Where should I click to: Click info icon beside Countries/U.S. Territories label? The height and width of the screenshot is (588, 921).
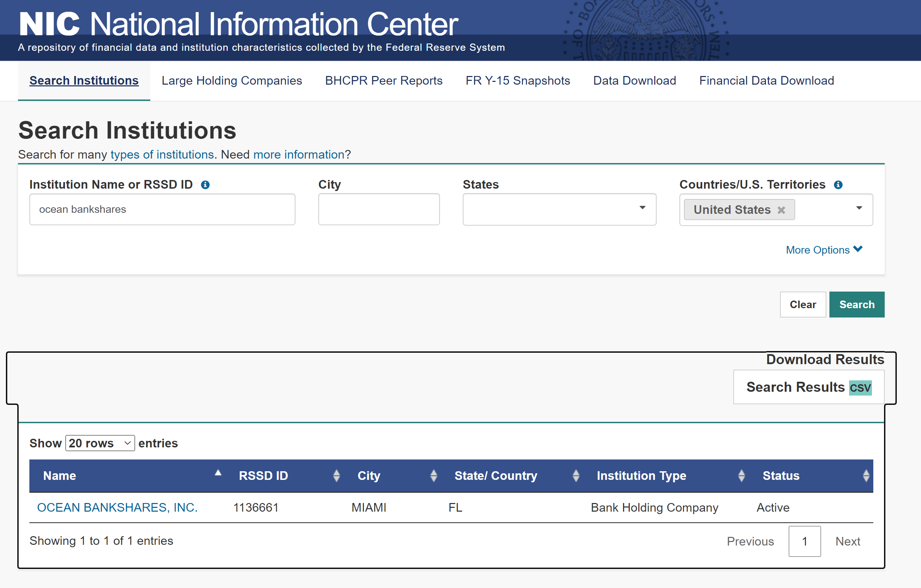click(x=838, y=185)
